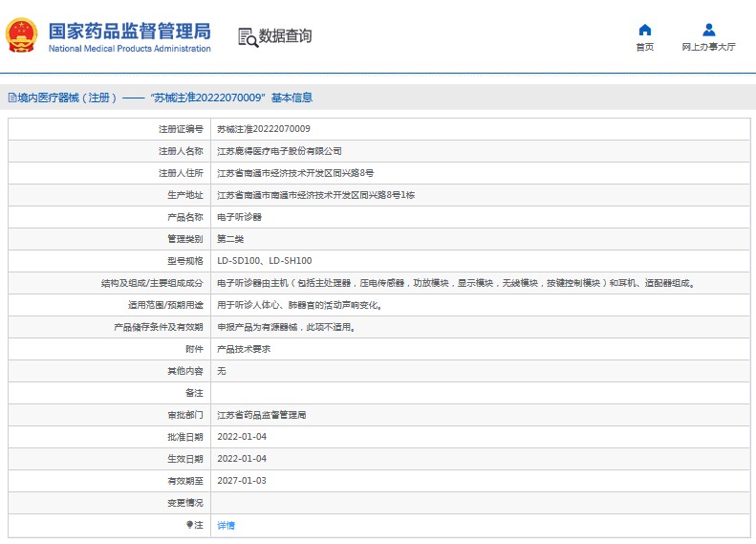The height and width of the screenshot is (544, 756).
Task: Click the pin icon beside 注
Action: pos(189,525)
